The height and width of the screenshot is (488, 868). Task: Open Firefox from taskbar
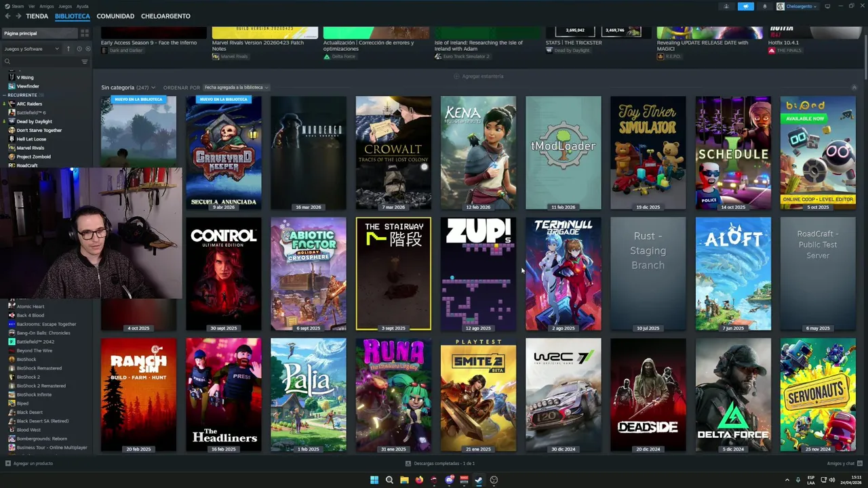click(419, 480)
